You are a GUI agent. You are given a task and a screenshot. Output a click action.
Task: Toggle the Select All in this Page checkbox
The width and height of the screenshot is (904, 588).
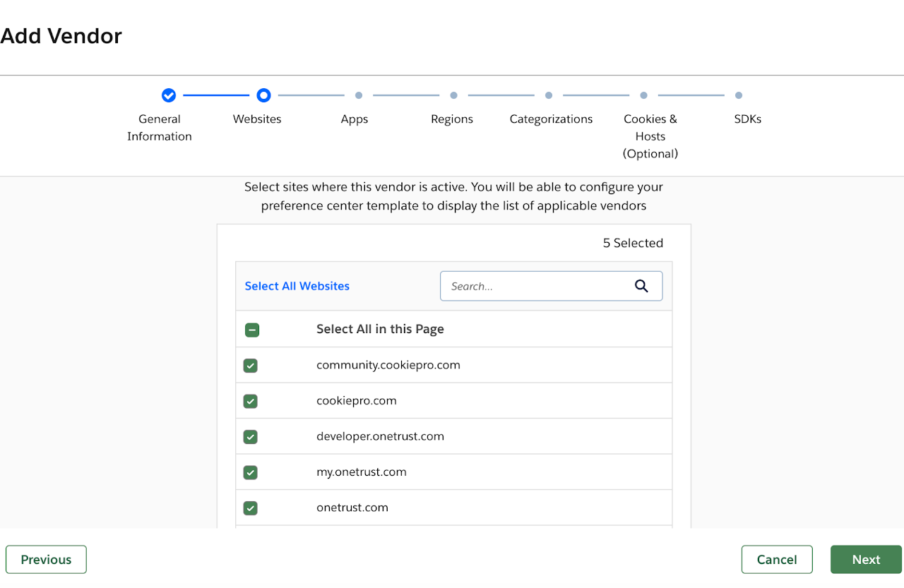tap(252, 330)
